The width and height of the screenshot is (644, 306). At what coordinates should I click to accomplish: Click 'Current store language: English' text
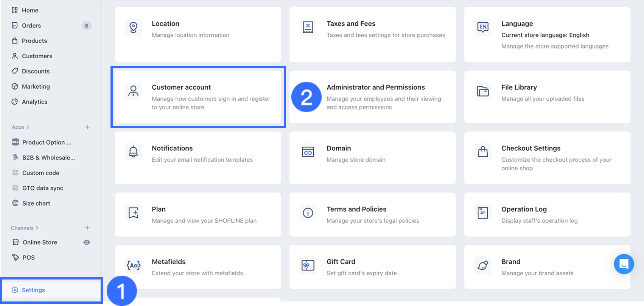click(545, 35)
